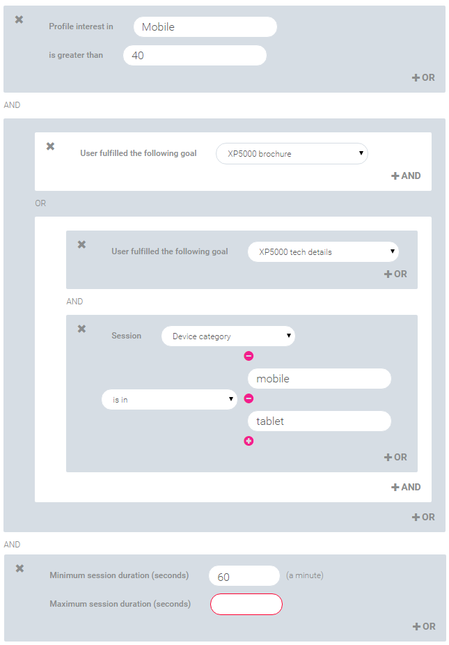
Task: Remove the XP5000 tech details goal condition
Action: [x=81, y=244]
